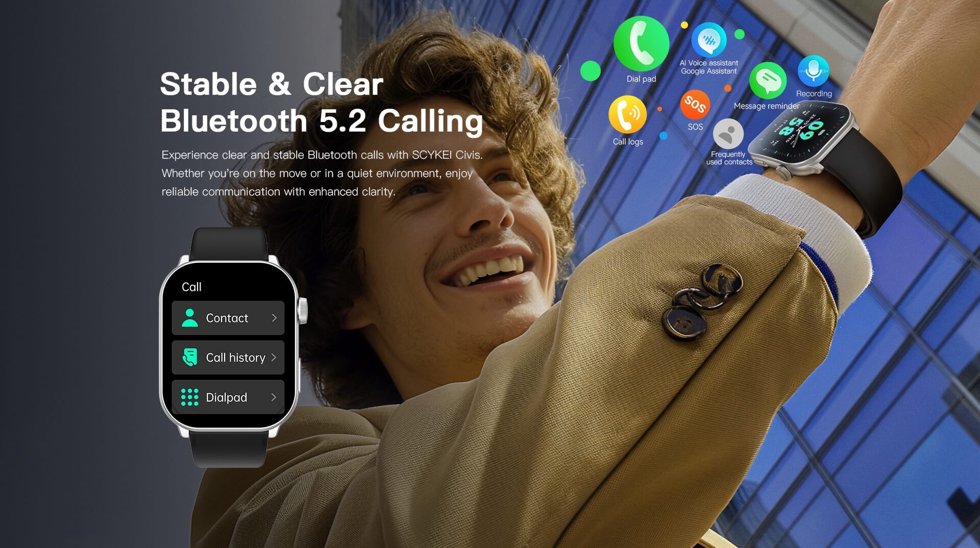Tap the Contact person icon on watch
Screen dimensions: 980x548
pyautogui.click(x=190, y=318)
